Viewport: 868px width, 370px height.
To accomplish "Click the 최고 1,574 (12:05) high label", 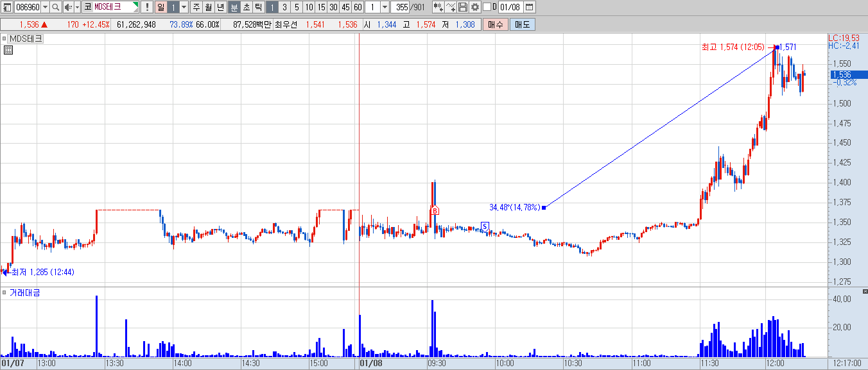I will 733,47.
